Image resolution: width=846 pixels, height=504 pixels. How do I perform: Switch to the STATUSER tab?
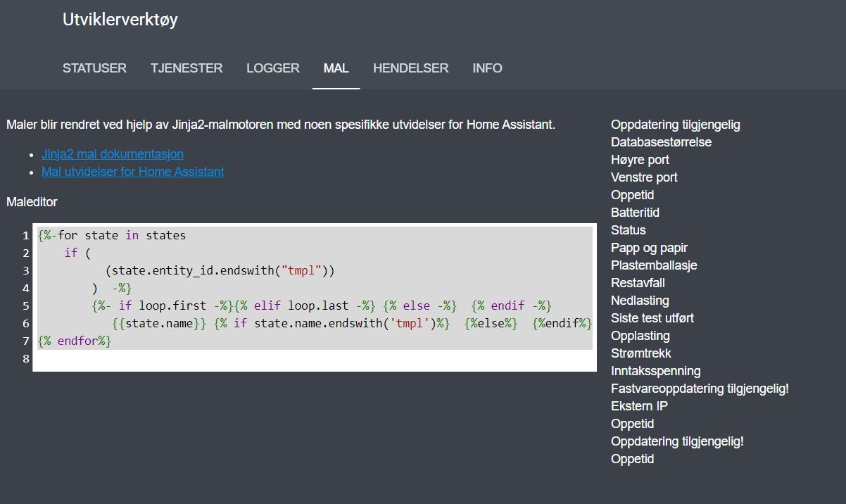click(94, 68)
